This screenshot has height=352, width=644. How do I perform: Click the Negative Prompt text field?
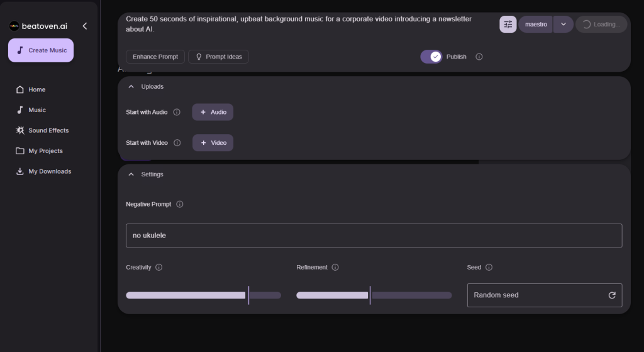coord(374,236)
